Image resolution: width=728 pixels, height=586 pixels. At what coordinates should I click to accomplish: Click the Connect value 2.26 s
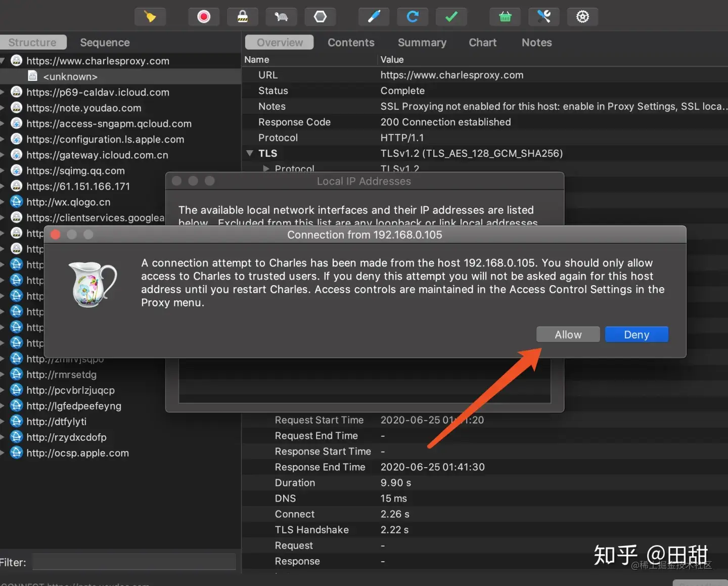[x=395, y=514]
